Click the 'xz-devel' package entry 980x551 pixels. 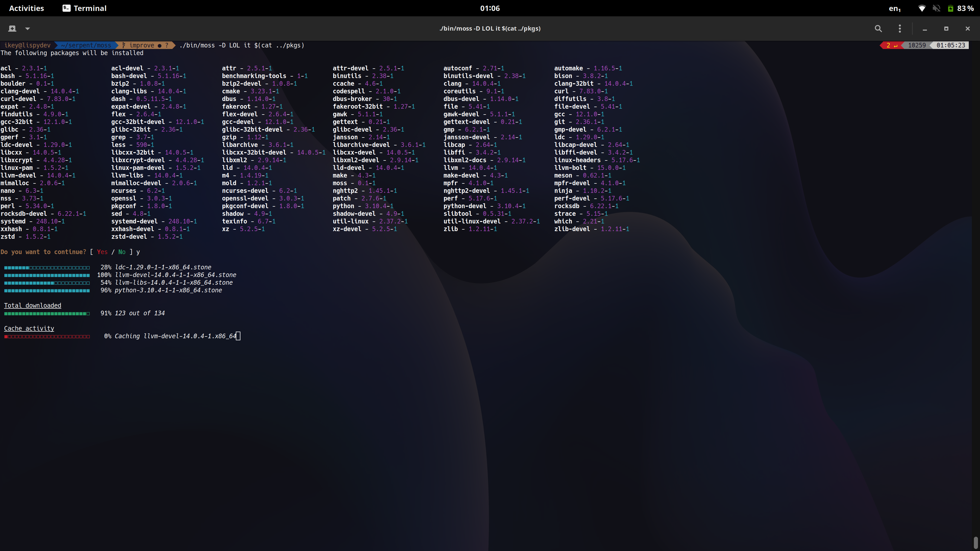pos(365,229)
